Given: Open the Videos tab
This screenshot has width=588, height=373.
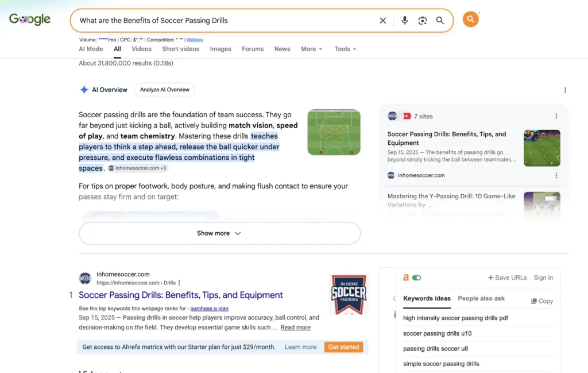Looking at the screenshot, I should pyautogui.click(x=141, y=49).
